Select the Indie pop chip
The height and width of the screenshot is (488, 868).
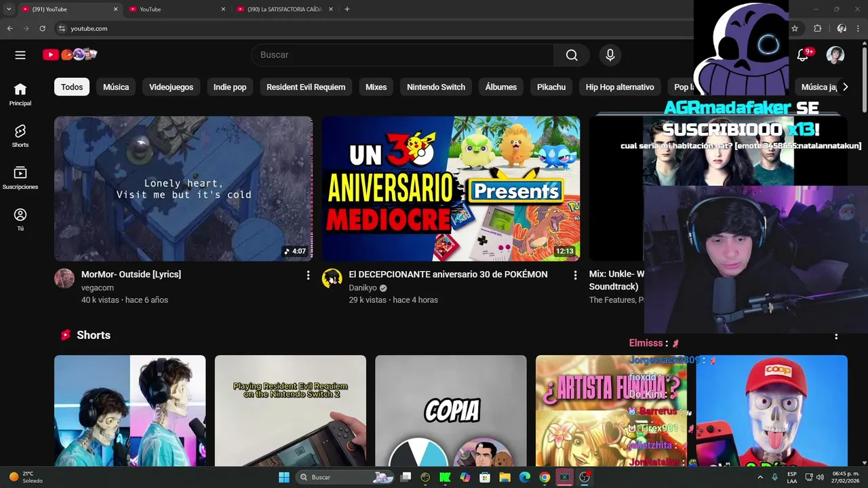(230, 87)
